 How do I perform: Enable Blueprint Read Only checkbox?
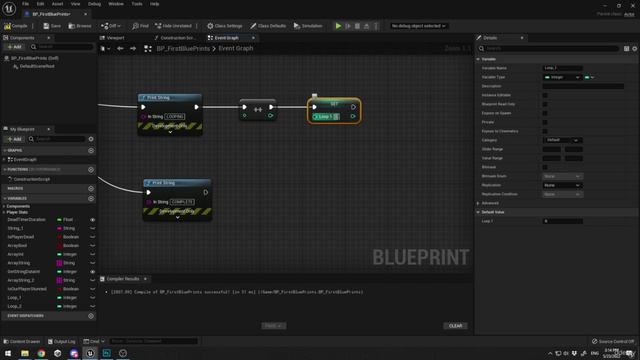point(545,104)
